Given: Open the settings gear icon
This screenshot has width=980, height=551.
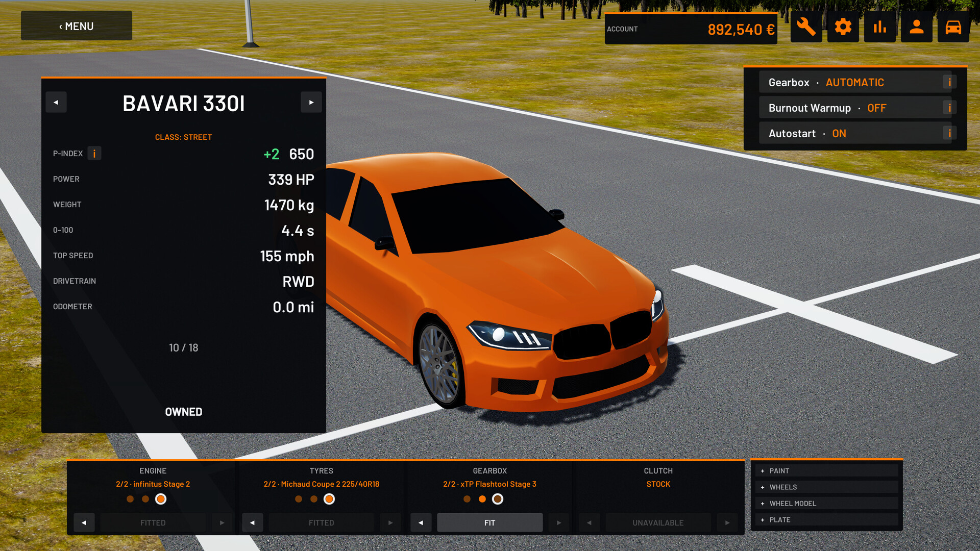Looking at the screenshot, I should pyautogui.click(x=843, y=27).
